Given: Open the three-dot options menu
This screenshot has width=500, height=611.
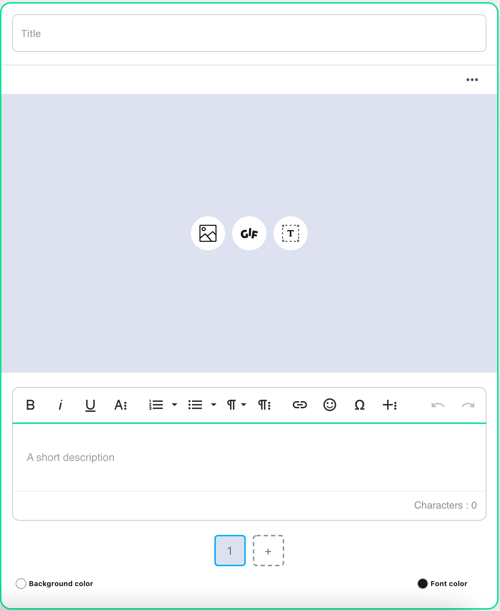Looking at the screenshot, I should tap(472, 80).
